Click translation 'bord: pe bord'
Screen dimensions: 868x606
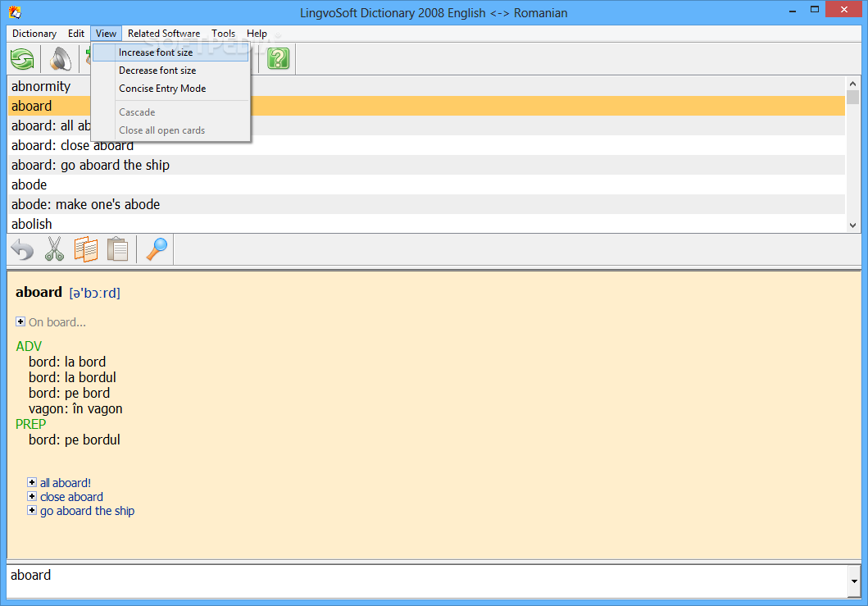tap(69, 394)
